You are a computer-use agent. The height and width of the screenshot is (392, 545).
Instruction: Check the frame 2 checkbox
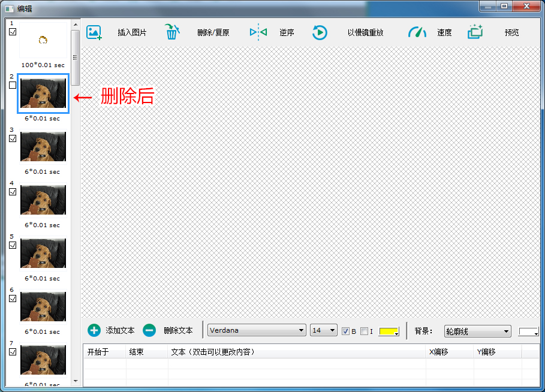coord(13,85)
